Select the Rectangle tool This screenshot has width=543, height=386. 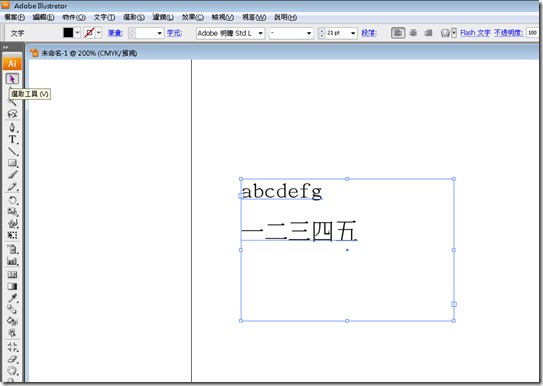point(12,163)
